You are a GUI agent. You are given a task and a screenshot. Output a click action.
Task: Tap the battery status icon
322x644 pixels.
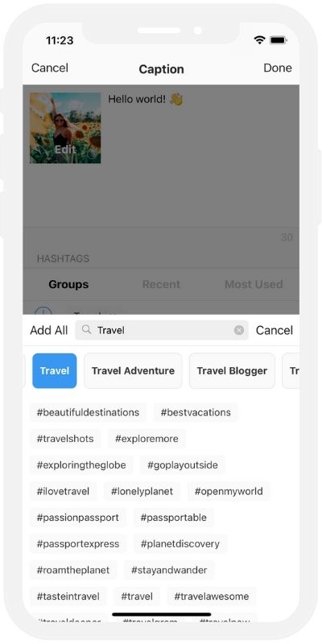point(279,39)
